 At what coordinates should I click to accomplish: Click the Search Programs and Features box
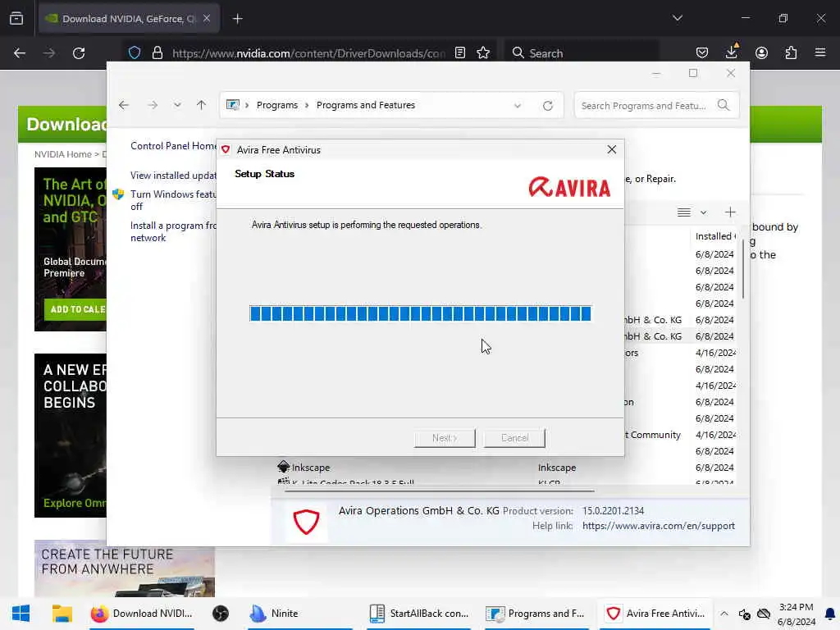pos(656,106)
